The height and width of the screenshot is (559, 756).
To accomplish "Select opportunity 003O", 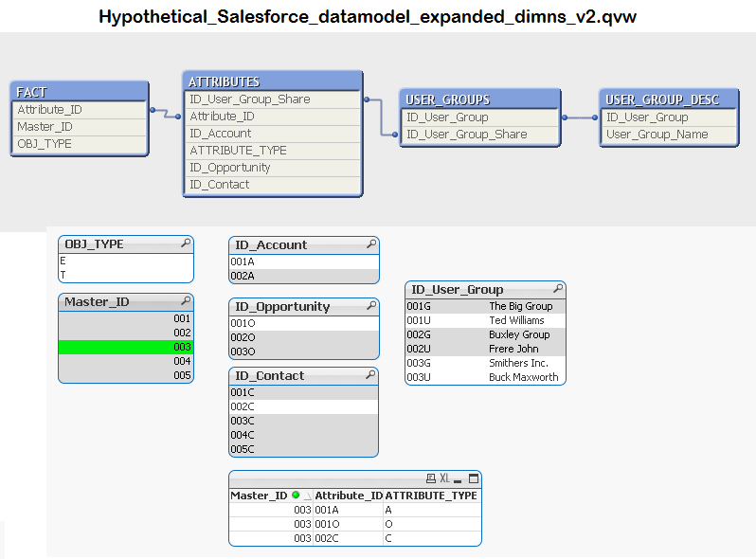I will [304, 352].
